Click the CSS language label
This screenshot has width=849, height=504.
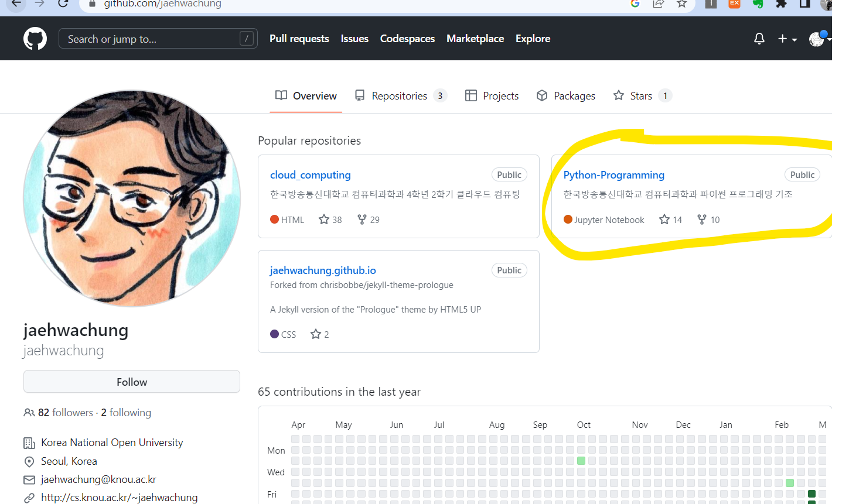288,335
